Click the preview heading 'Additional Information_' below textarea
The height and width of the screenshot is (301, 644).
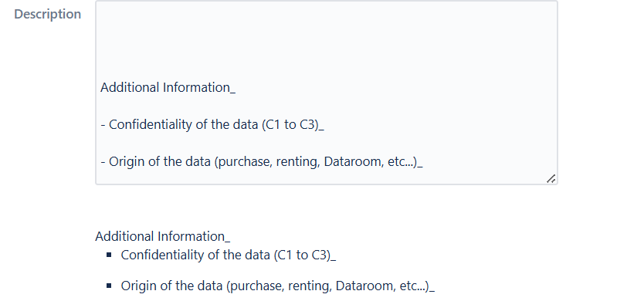click(163, 236)
